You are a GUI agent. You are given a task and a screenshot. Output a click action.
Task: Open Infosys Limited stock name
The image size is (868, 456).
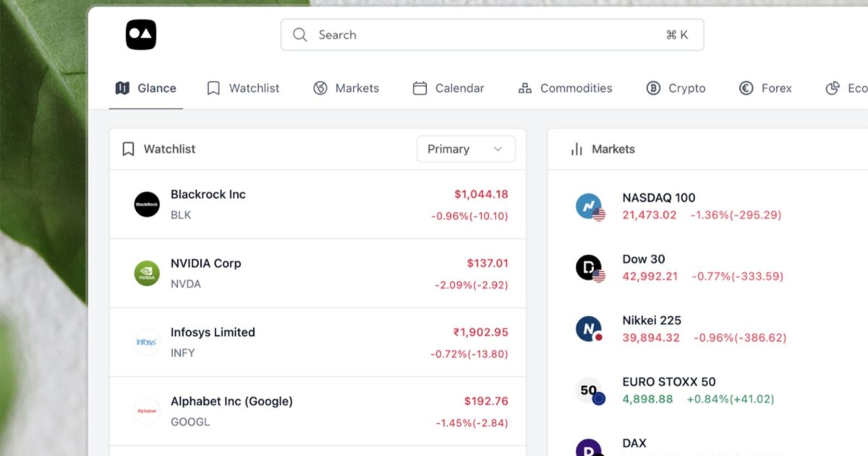coord(213,332)
